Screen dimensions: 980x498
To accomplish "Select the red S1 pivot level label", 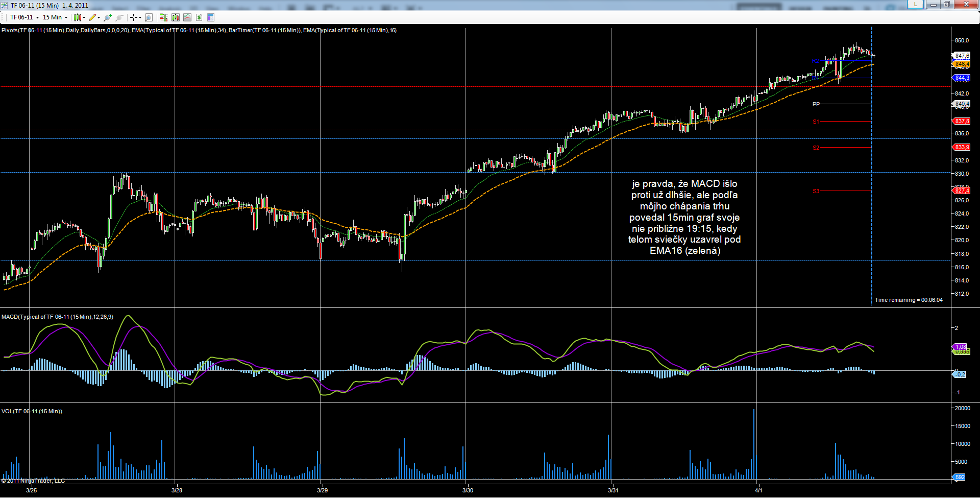I will point(816,122).
